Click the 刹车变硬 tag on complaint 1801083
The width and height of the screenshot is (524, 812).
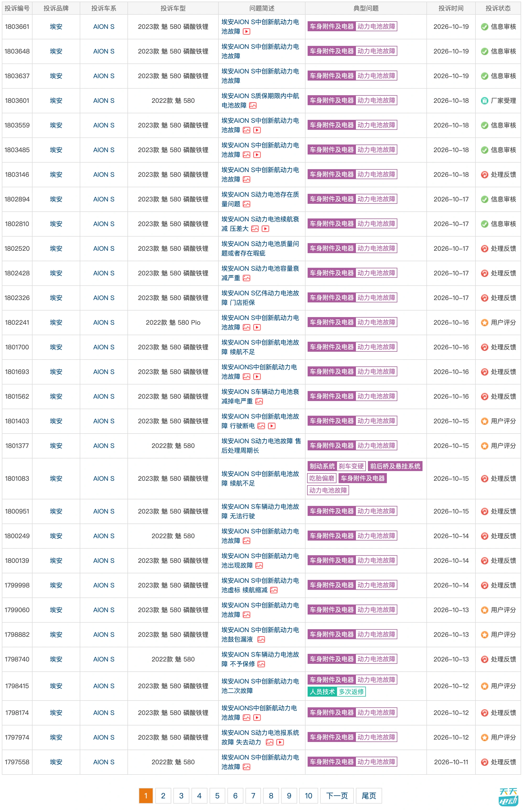click(x=351, y=466)
